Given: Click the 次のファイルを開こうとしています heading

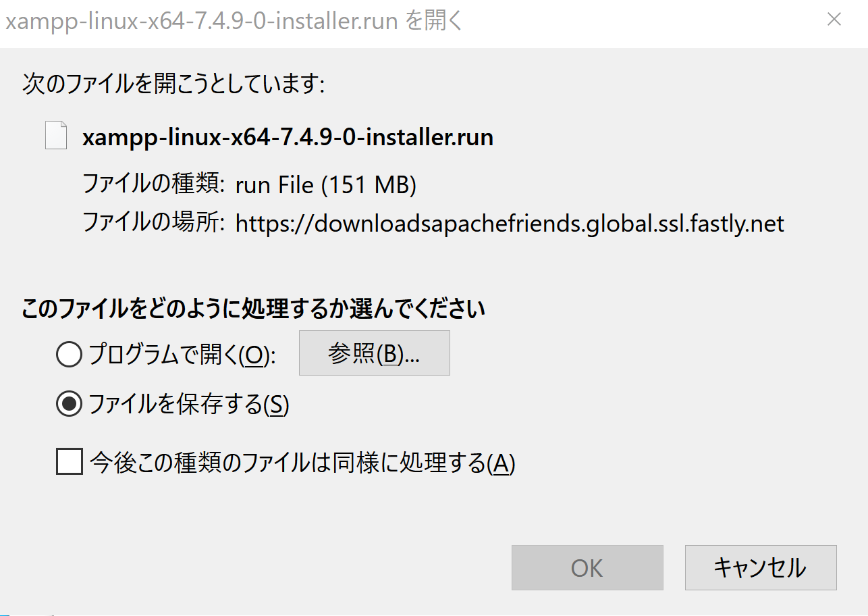Looking at the screenshot, I should (x=174, y=84).
